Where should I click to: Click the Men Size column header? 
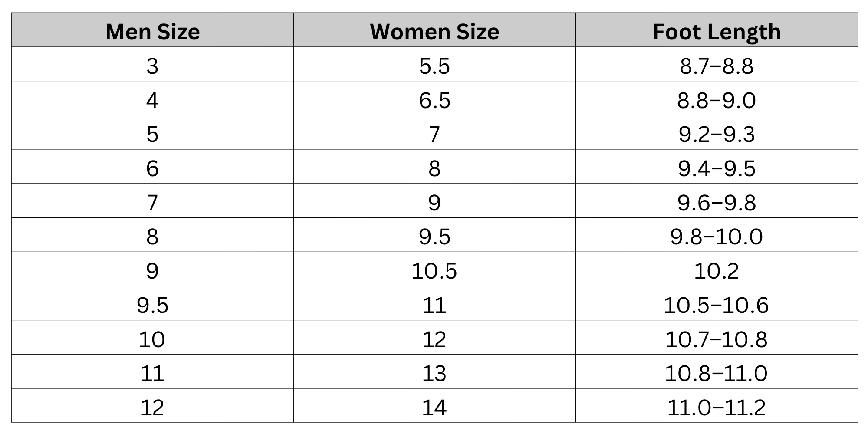152,30
